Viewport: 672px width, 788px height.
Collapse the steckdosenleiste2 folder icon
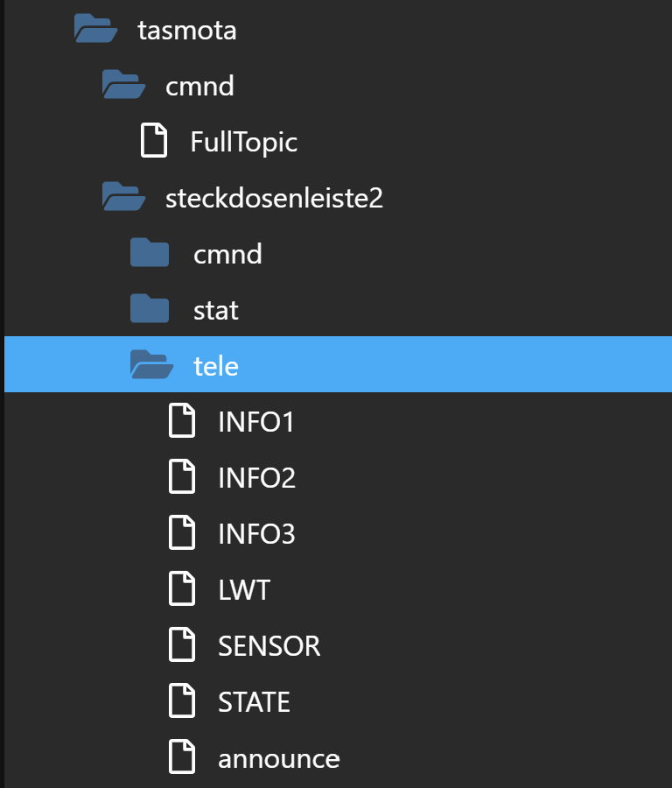(x=123, y=198)
